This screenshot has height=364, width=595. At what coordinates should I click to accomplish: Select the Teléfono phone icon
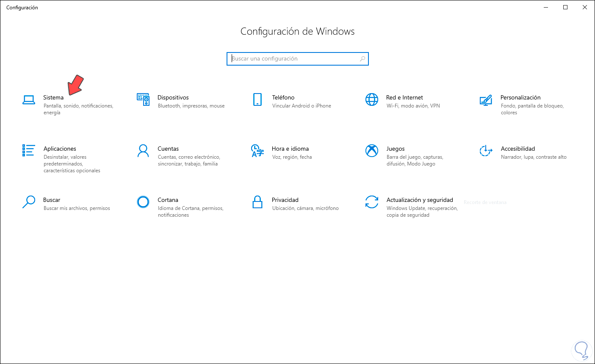257,99
